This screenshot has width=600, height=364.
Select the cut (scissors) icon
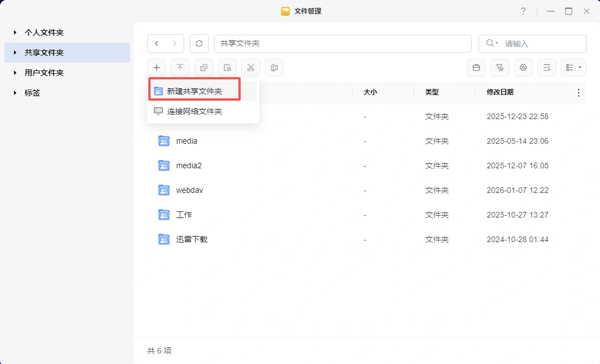(250, 67)
